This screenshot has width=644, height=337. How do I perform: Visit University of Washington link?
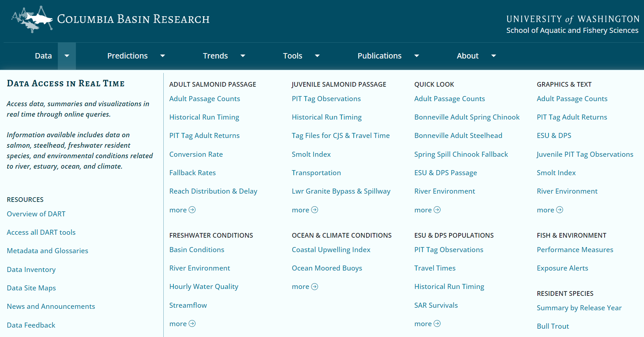tap(573, 19)
